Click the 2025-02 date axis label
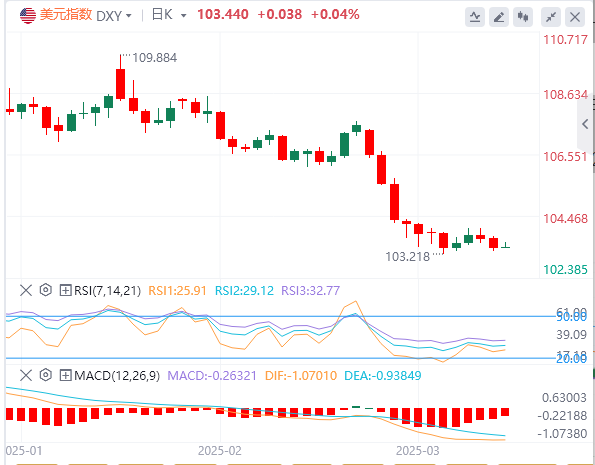This screenshot has height=465, width=595. pyautogui.click(x=220, y=451)
